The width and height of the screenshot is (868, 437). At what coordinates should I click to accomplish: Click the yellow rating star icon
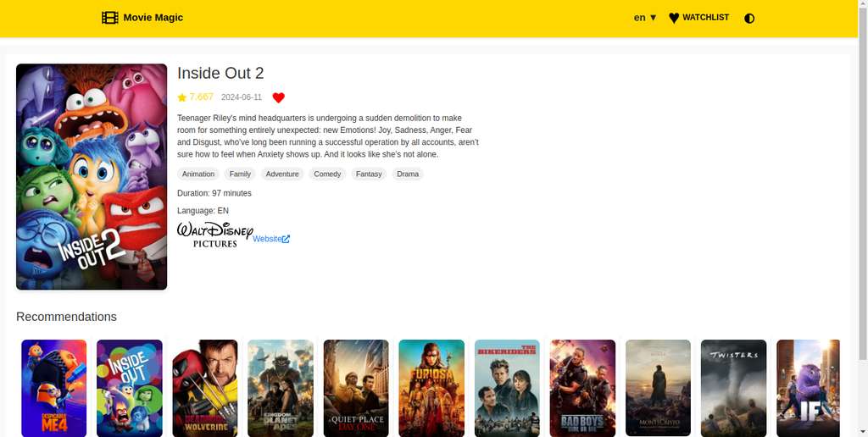tap(182, 98)
